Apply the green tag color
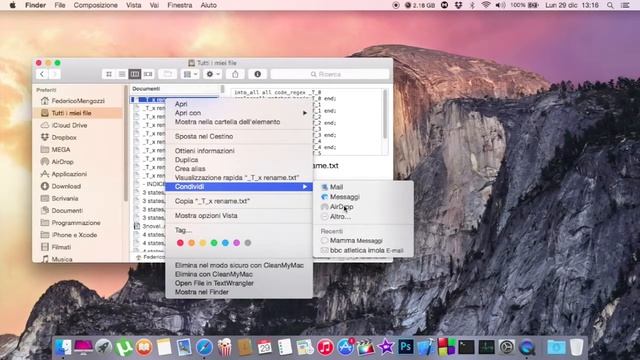Screen dimensions: 640x360 pos(214,243)
